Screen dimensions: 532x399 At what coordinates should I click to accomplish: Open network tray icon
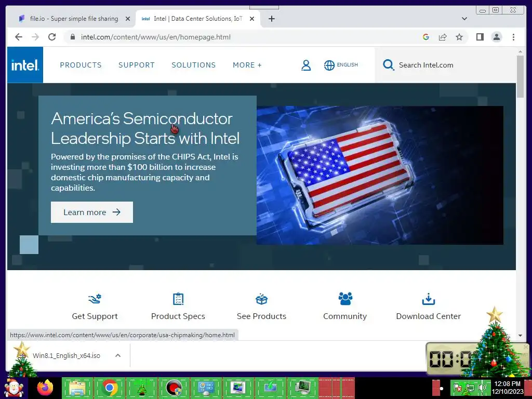pos(470,388)
